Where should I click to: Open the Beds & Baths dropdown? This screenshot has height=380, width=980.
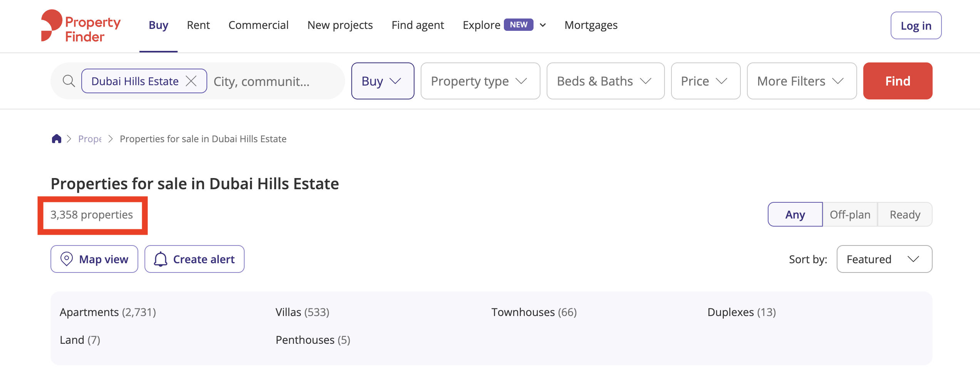606,81
